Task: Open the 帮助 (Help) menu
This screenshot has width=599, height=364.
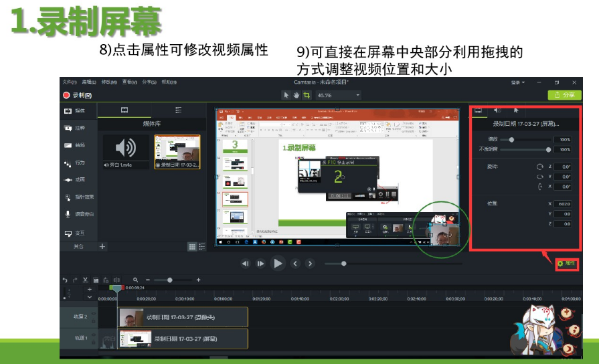Action: (169, 82)
